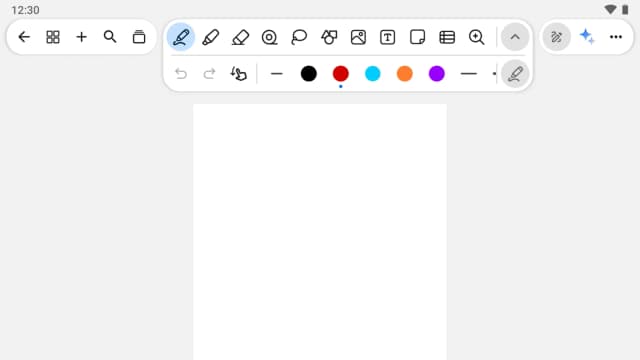Select the Tape tool

[269, 37]
